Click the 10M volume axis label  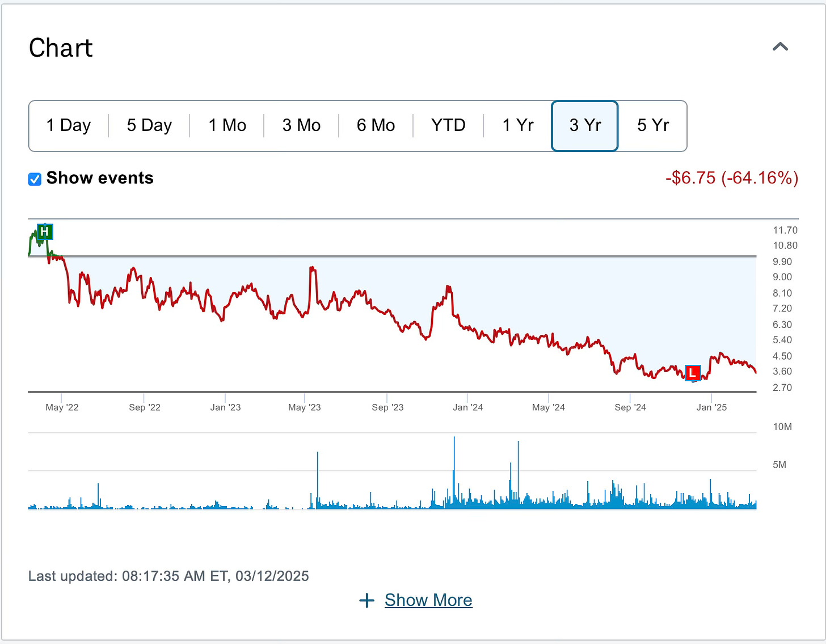(782, 427)
